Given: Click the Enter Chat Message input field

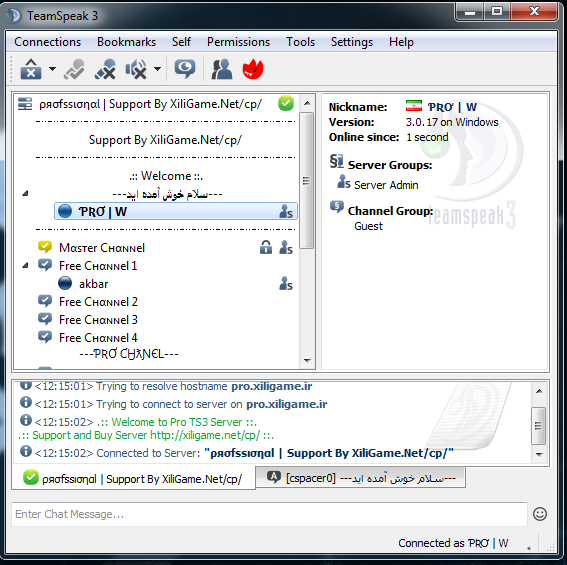Looking at the screenshot, I should click(x=269, y=514).
